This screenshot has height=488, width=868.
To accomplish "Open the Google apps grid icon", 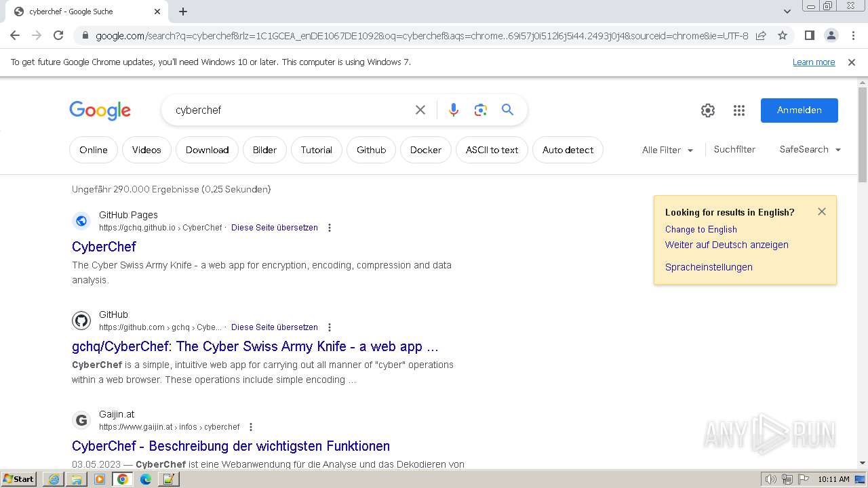I will (x=739, y=110).
